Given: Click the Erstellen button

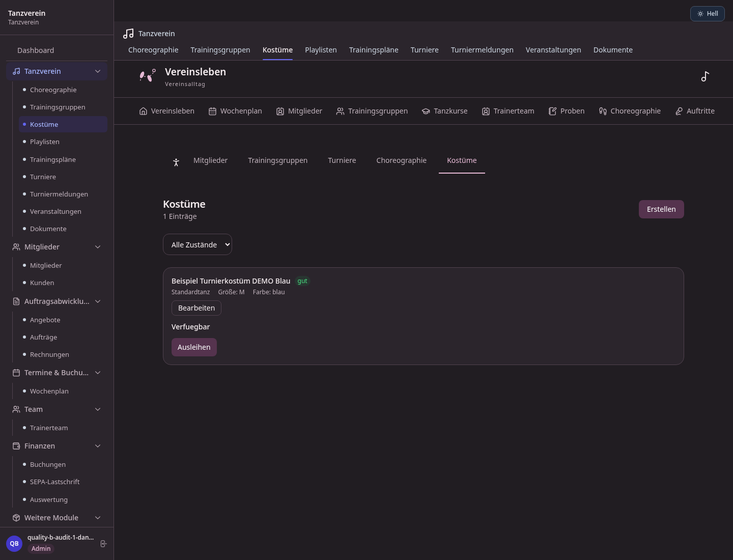Looking at the screenshot, I should click(x=661, y=209).
